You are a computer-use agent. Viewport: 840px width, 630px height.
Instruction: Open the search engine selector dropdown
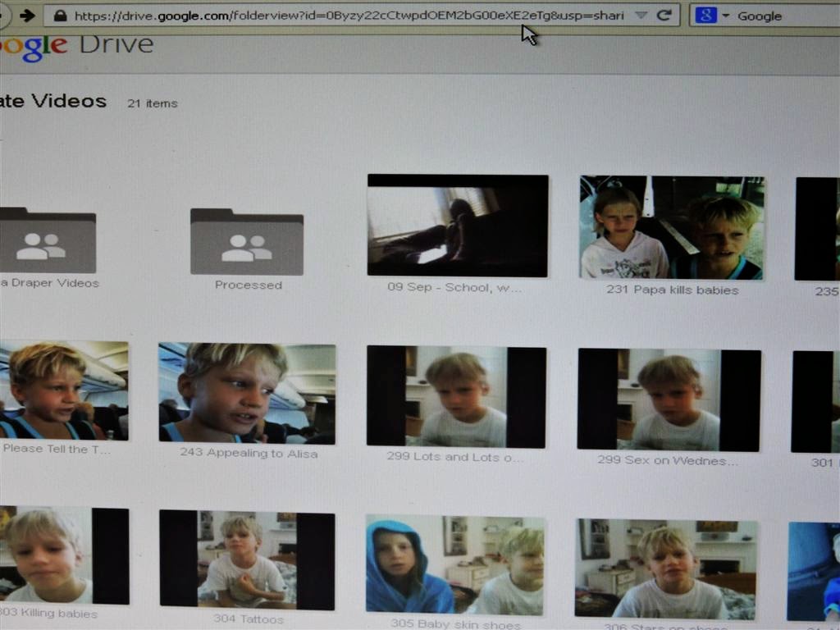tap(725, 16)
